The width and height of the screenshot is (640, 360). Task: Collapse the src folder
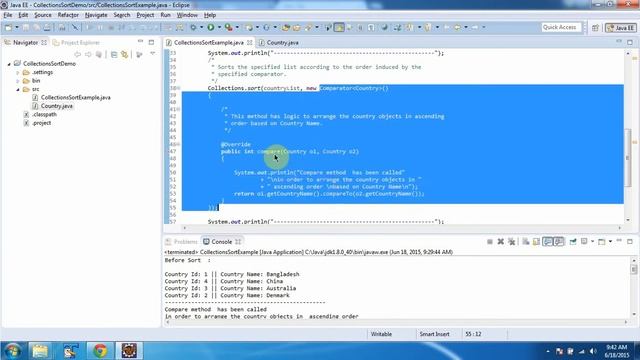click(x=18, y=89)
